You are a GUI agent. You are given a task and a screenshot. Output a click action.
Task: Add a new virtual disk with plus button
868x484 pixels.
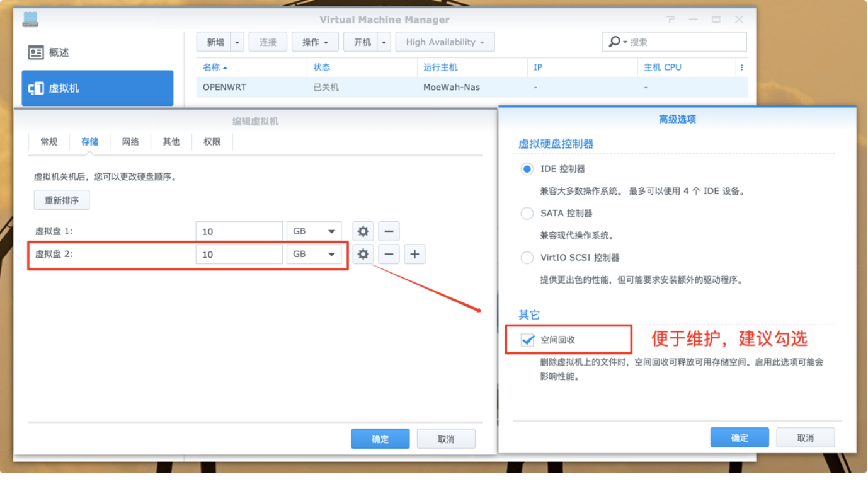(414, 254)
